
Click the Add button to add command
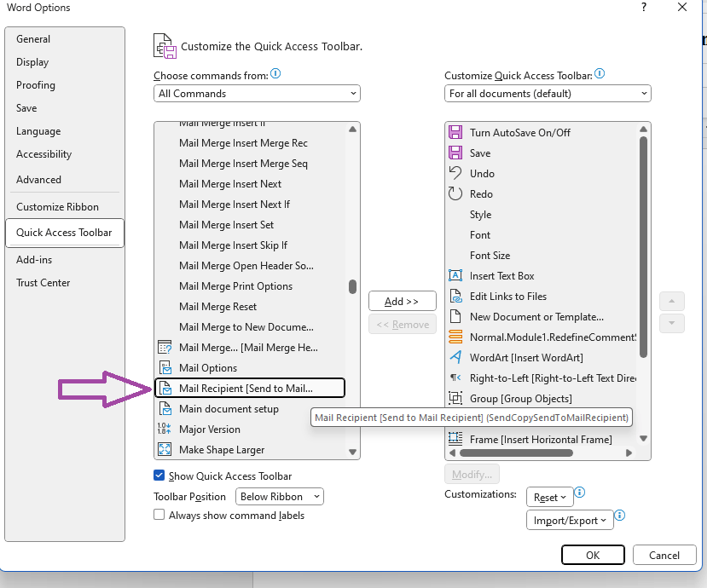coord(402,301)
